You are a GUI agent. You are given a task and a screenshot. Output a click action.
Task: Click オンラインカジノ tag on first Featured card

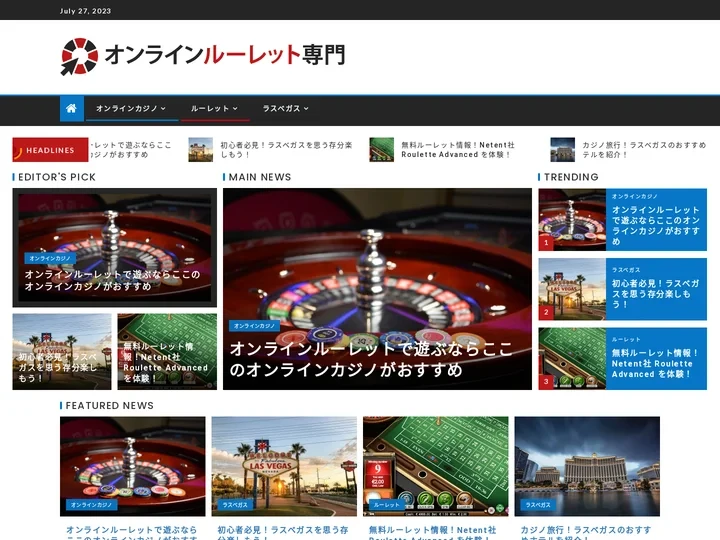(91, 505)
